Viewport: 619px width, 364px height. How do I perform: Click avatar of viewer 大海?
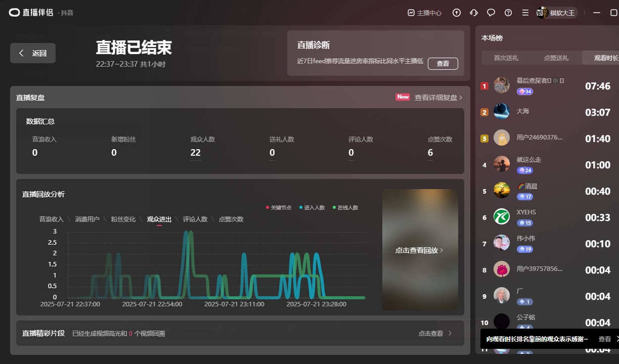coord(502,112)
